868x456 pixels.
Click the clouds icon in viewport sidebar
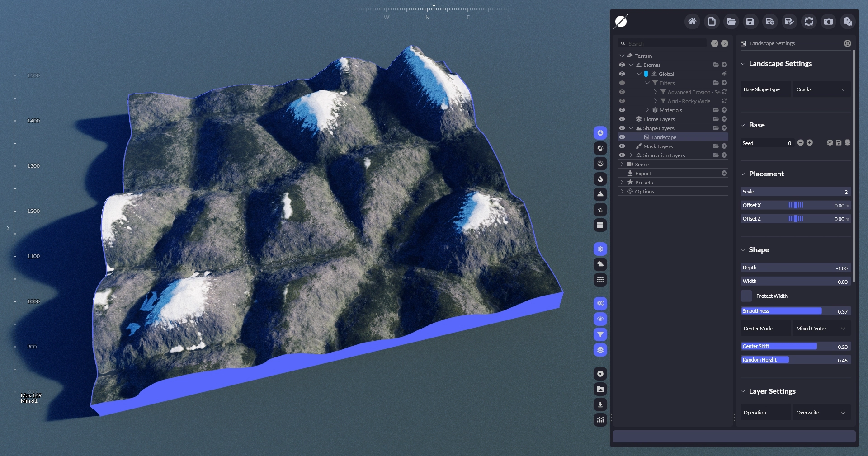click(x=600, y=264)
